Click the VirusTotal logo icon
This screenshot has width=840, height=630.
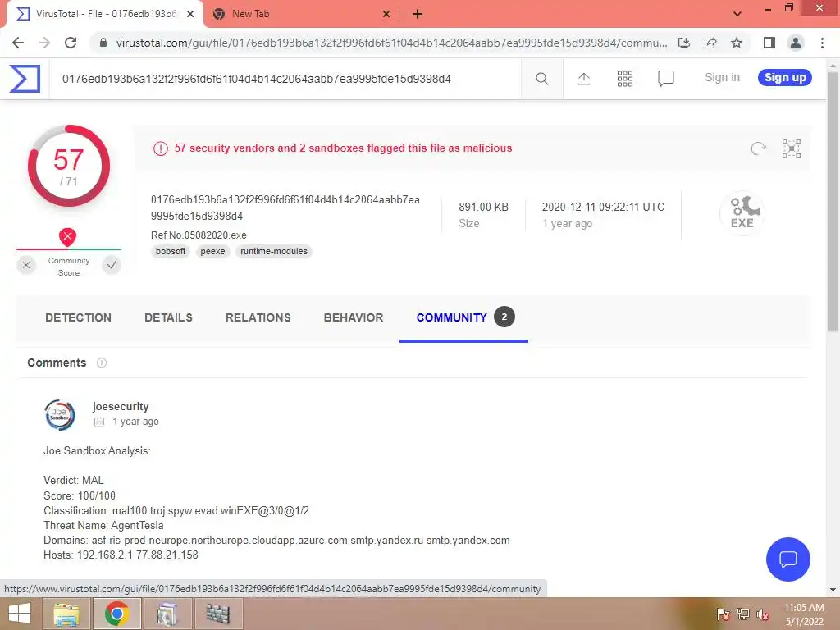(x=25, y=79)
